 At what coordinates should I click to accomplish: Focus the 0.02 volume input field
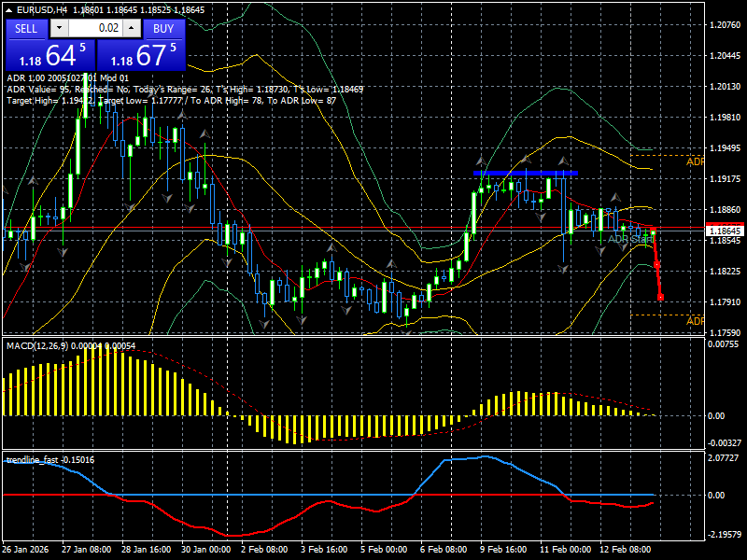click(x=95, y=28)
